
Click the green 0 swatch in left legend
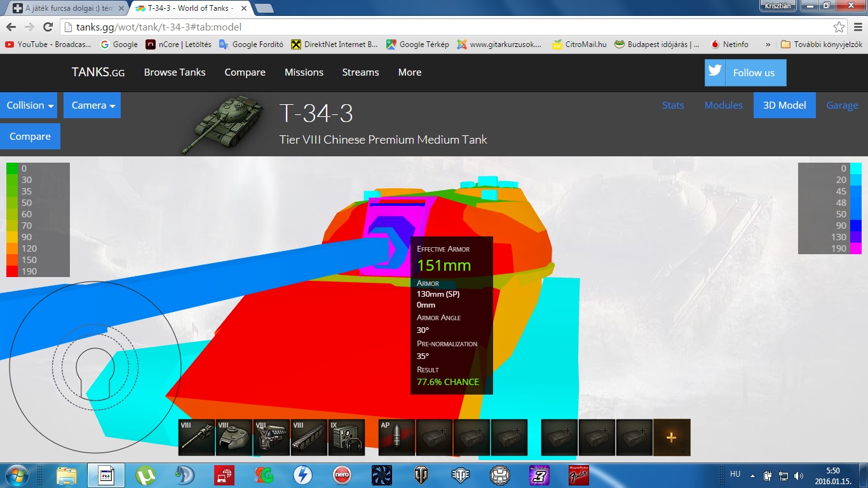coord(13,168)
